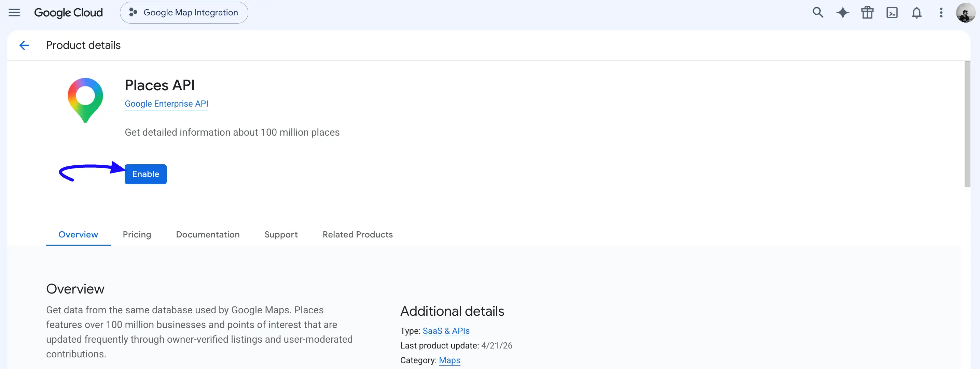Open the Google Enterprise API link
This screenshot has height=369, width=980.
[x=166, y=104]
